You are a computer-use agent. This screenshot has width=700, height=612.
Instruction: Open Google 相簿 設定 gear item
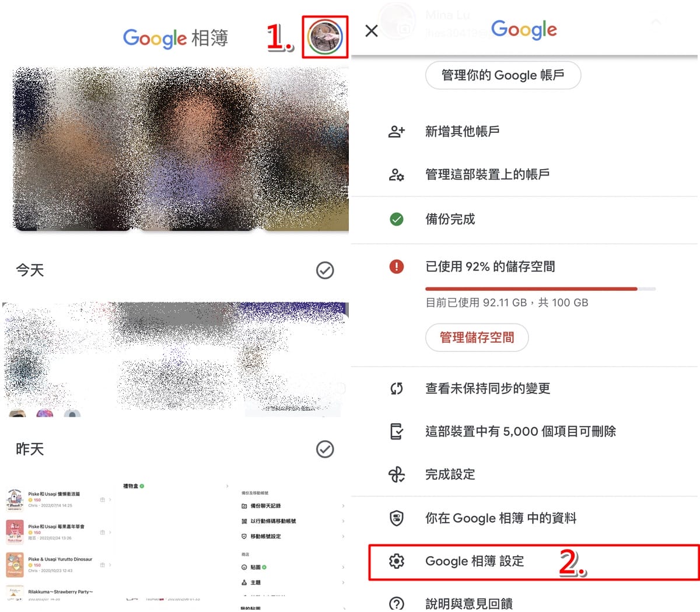pyautogui.click(x=534, y=562)
